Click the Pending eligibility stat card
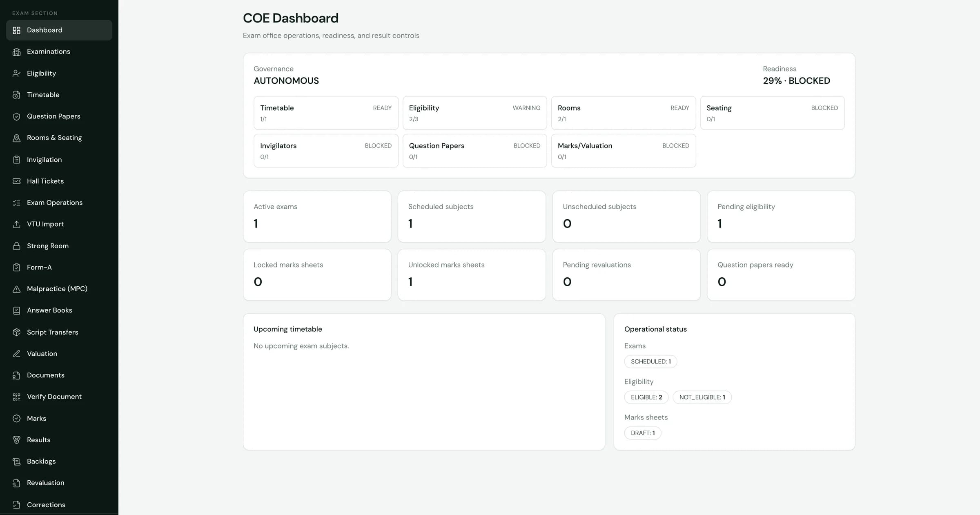980x515 pixels. (781, 216)
